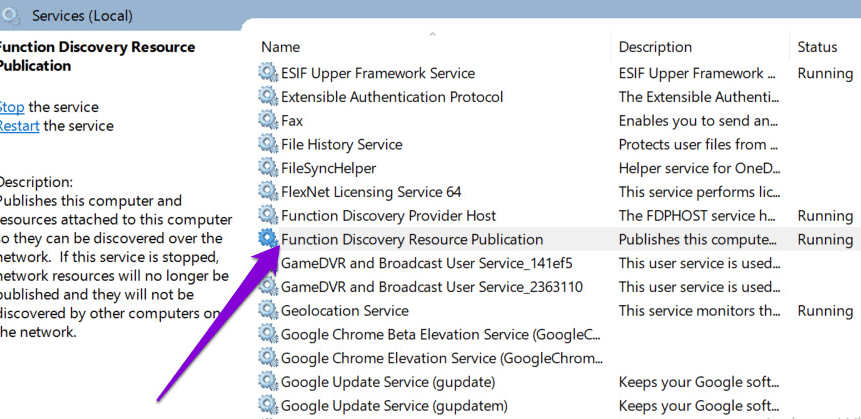Click the Extensible Authentication Protocol gear icon

coord(268,97)
